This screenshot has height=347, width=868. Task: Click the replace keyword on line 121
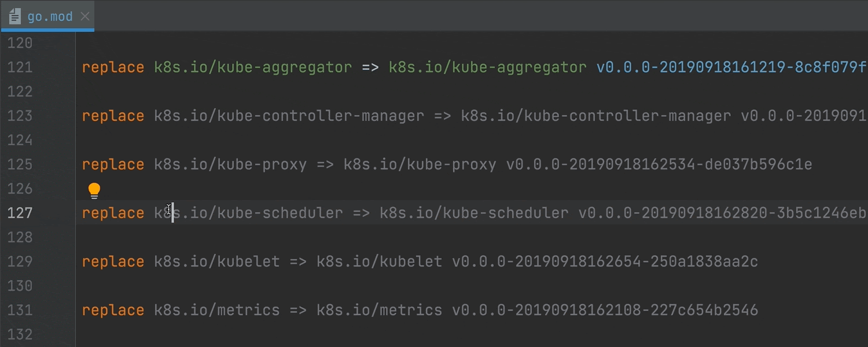[113, 67]
